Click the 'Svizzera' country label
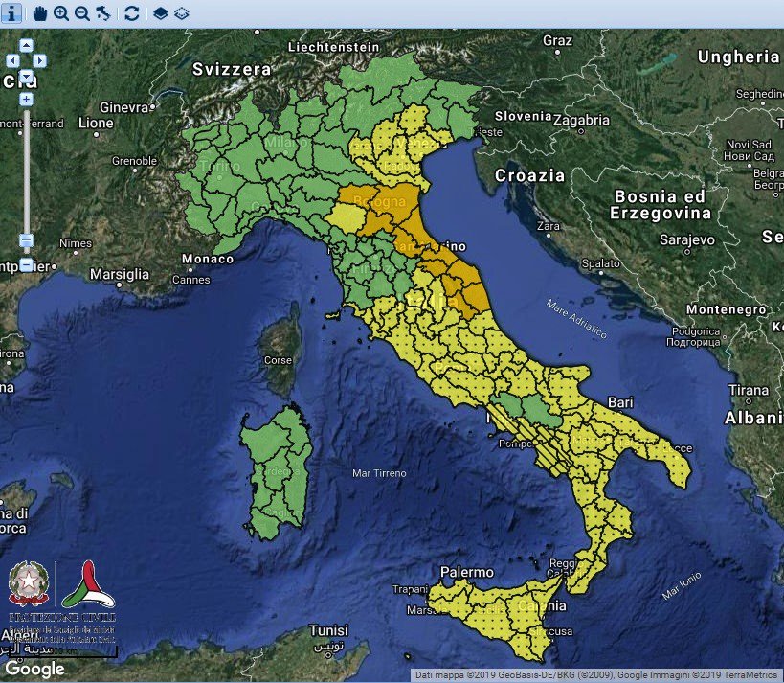Viewport: 784px width, 683px height. 232,69
